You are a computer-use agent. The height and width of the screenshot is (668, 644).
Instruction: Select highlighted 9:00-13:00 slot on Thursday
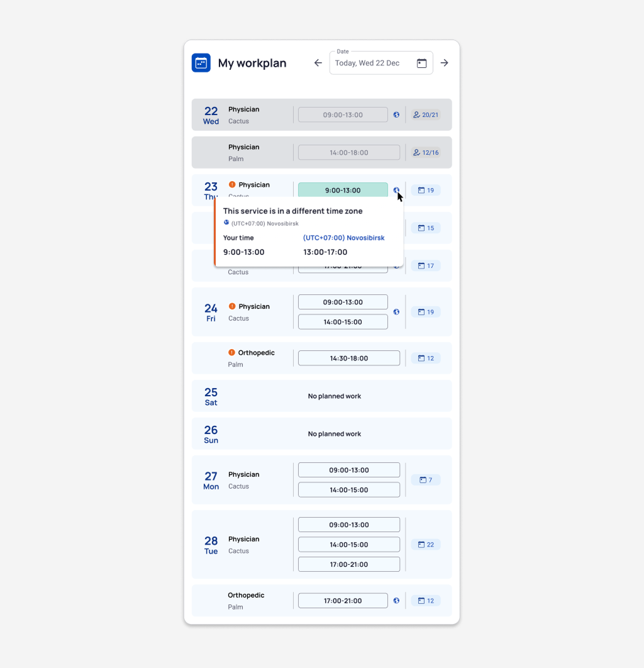coord(343,190)
